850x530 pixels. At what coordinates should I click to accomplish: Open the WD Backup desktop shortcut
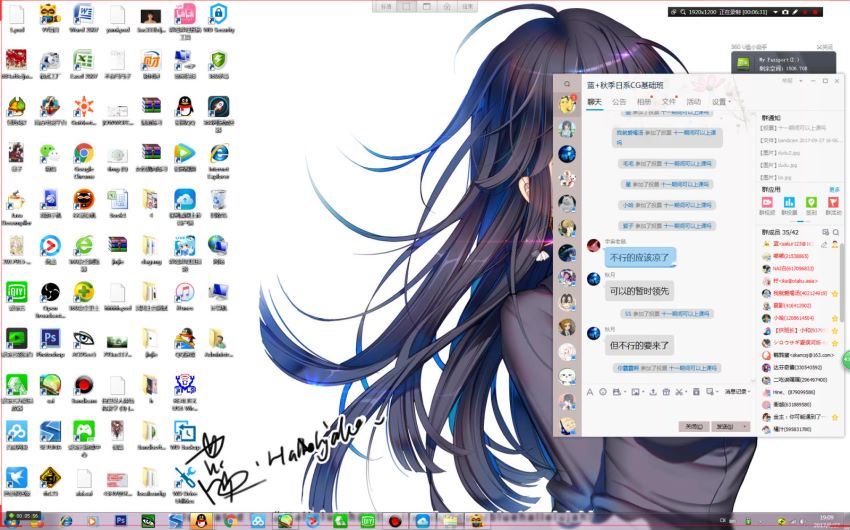[185, 435]
